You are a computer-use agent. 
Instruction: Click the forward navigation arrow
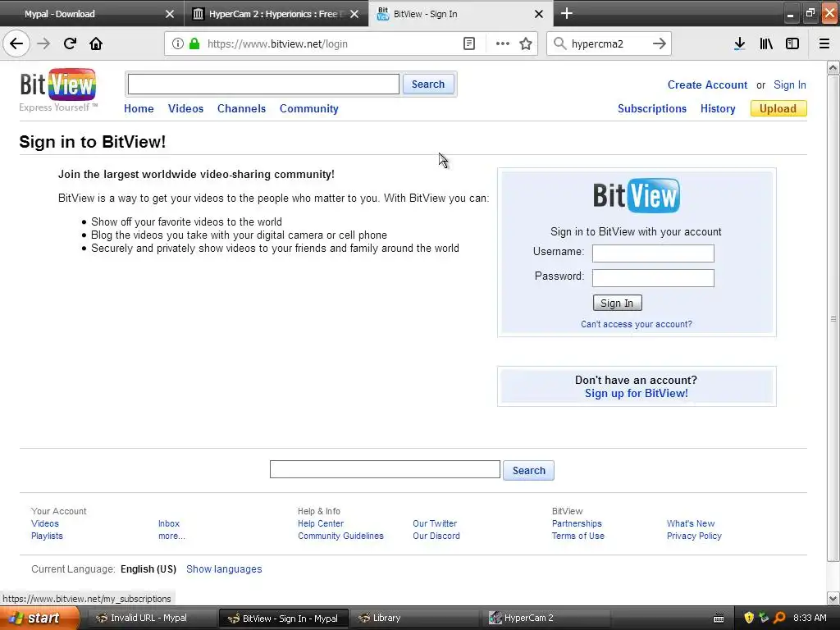click(44, 43)
